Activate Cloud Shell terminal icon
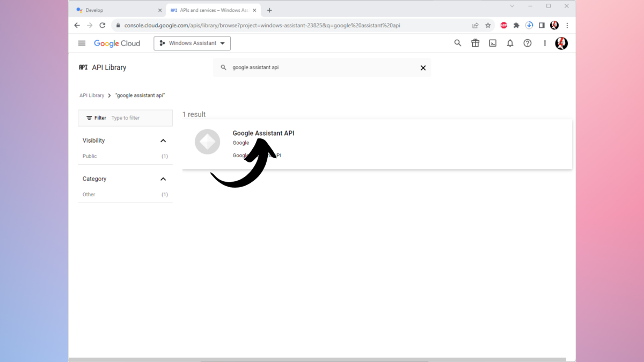Image resolution: width=644 pixels, height=362 pixels. point(493,43)
